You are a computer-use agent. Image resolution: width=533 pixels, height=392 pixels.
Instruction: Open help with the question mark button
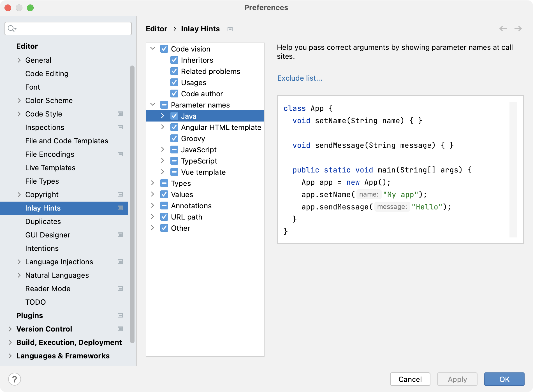[x=15, y=379]
